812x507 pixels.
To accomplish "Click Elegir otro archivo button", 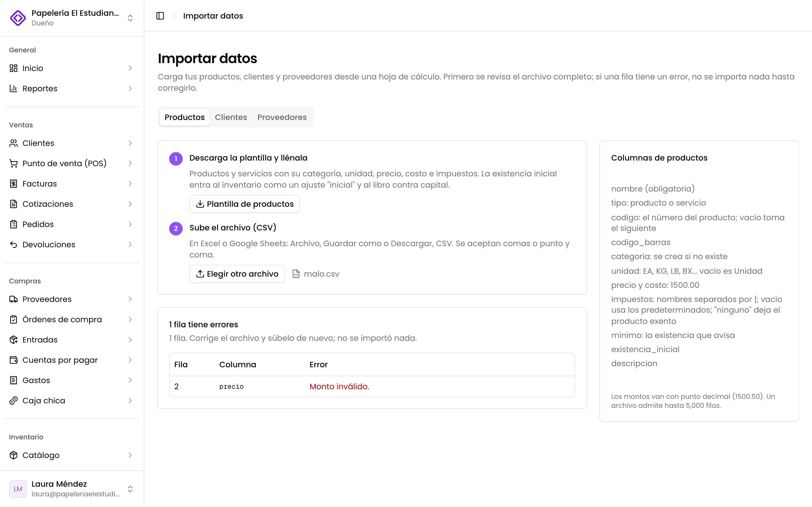I will click(x=237, y=273).
